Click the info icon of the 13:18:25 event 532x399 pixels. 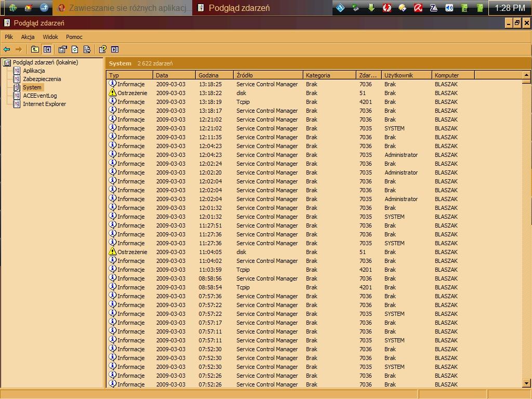[113, 84]
